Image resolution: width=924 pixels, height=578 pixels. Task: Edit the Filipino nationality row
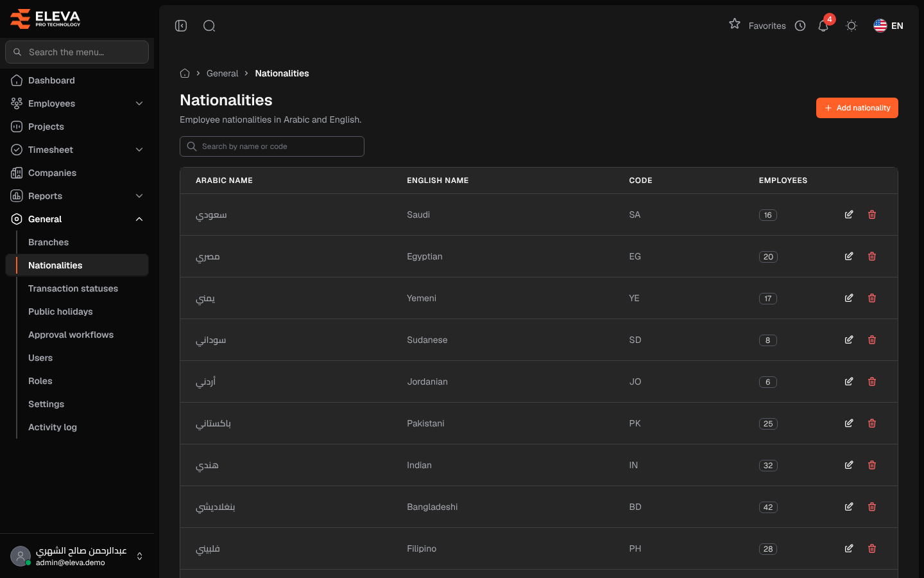[x=849, y=548]
